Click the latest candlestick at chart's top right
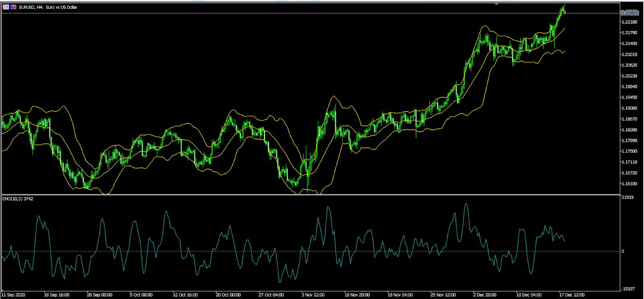 565,12
